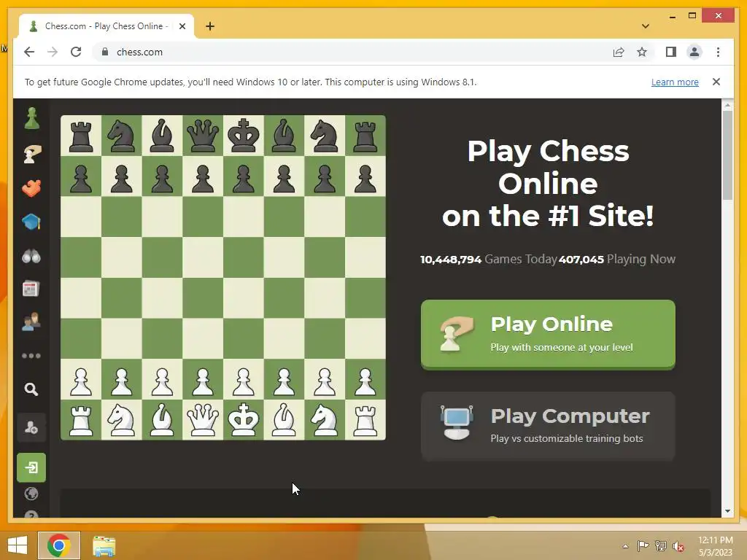747x560 pixels.
Task: Click the '10,448,794' games today count
Action: tap(451, 260)
